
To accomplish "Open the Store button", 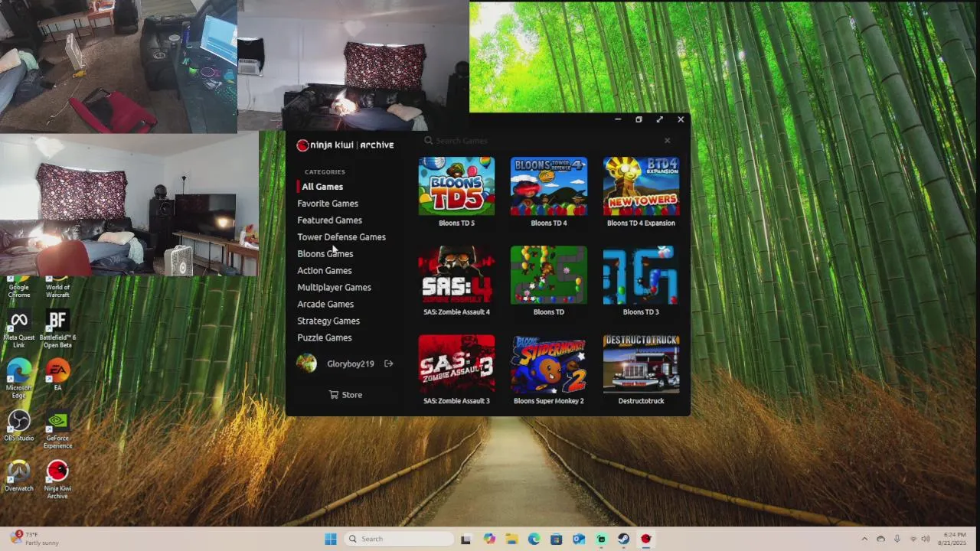I will pos(345,395).
